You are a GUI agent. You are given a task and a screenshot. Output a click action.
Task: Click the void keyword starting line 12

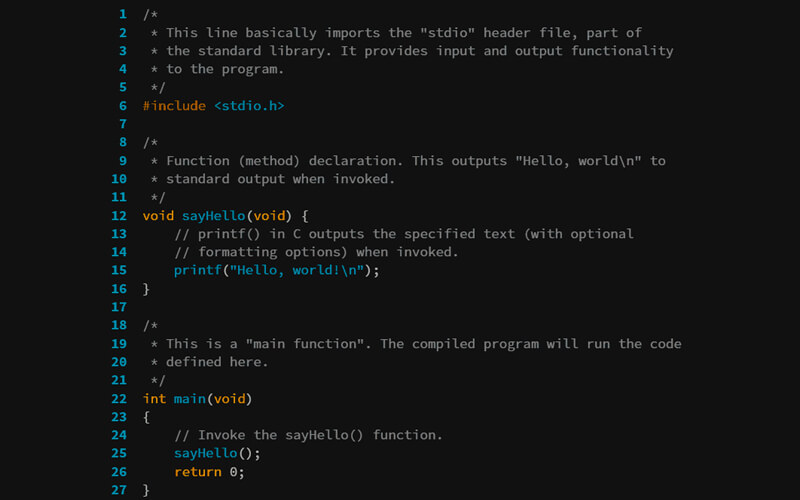point(158,216)
